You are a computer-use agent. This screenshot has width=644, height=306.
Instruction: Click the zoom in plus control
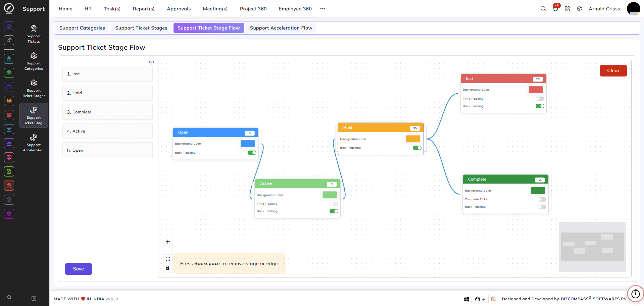click(168, 242)
